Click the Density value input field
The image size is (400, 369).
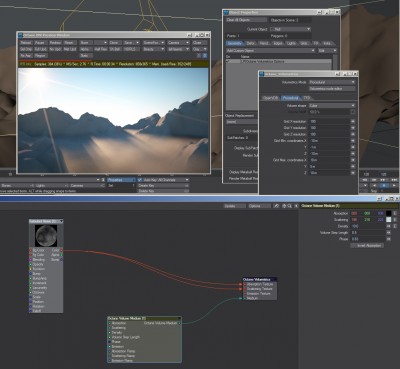point(368,226)
